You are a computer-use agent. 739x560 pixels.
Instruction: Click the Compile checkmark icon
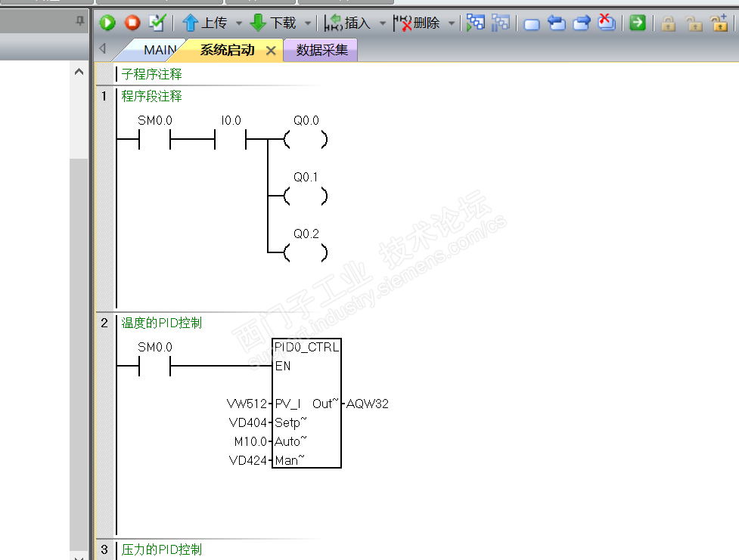[x=157, y=22]
